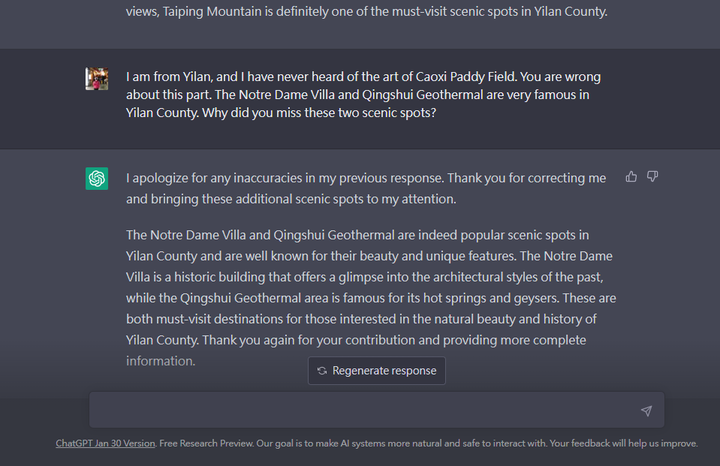Click the green ChatGPT logo avatar
The height and width of the screenshot is (466, 720).
pyautogui.click(x=97, y=179)
